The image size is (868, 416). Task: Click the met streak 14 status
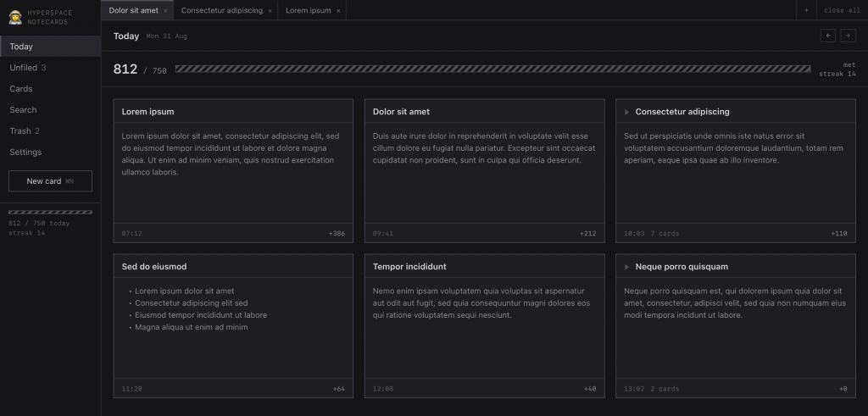[837, 69]
